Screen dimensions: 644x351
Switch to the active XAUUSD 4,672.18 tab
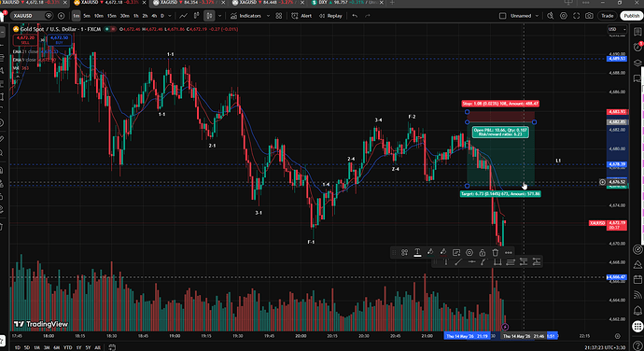(x=108, y=3)
